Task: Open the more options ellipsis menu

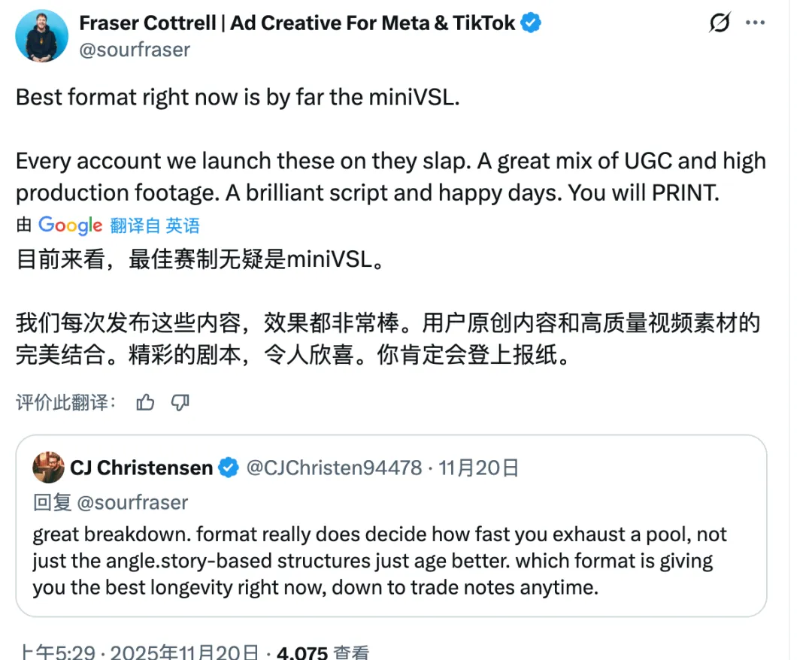Action: (756, 23)
